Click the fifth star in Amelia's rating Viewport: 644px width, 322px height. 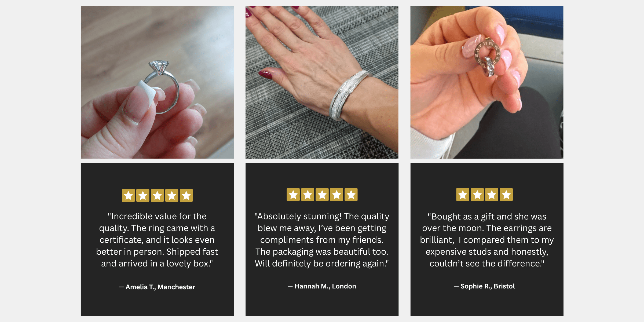pos(186,195)
